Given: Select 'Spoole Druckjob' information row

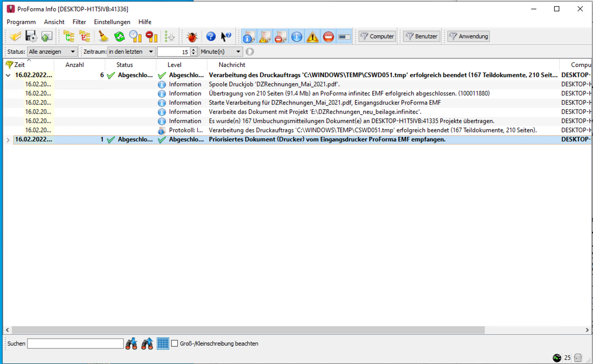Looking at the screenshot, I should coord(297,84).
